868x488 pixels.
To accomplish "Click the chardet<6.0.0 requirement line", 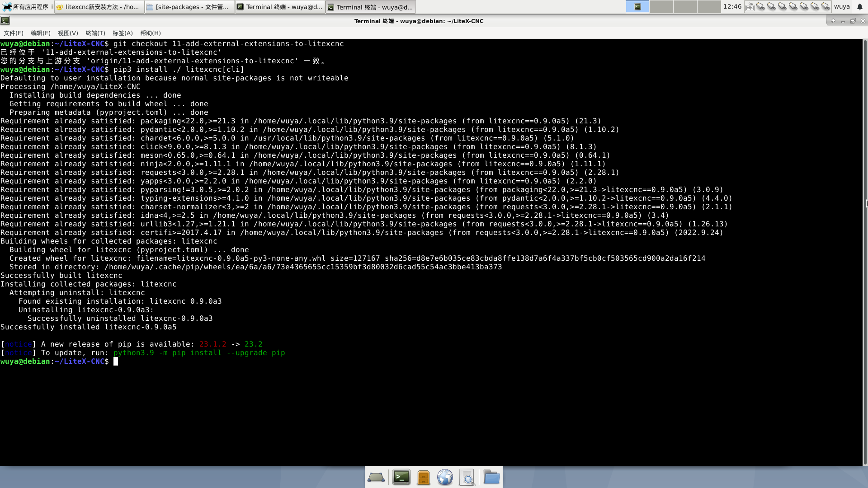I will (x=287, y=138).
